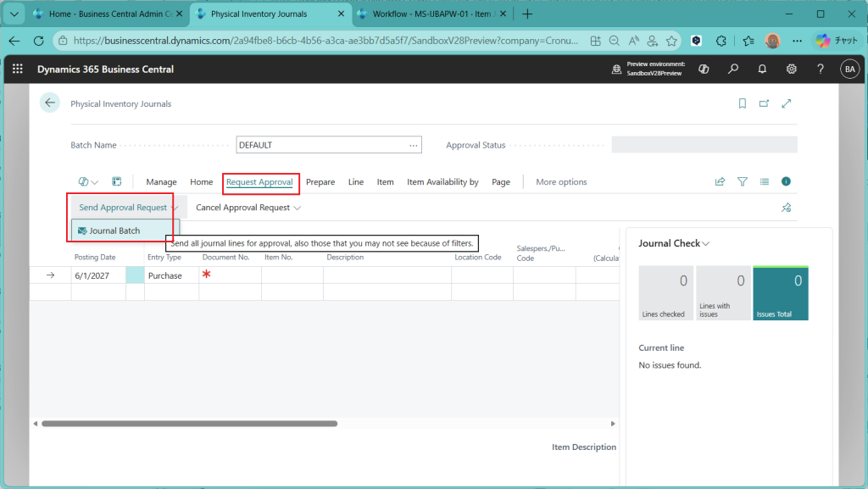This screenshot has height=489, width=868.
Task: Toggle the FactBox information pane icon
Action: pos(786,181)
